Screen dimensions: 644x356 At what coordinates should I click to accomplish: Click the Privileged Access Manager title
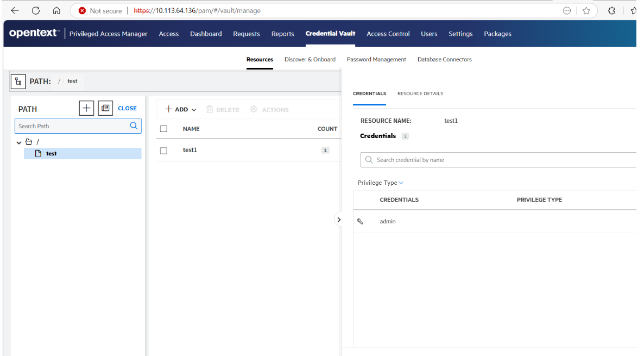[108, 34]
